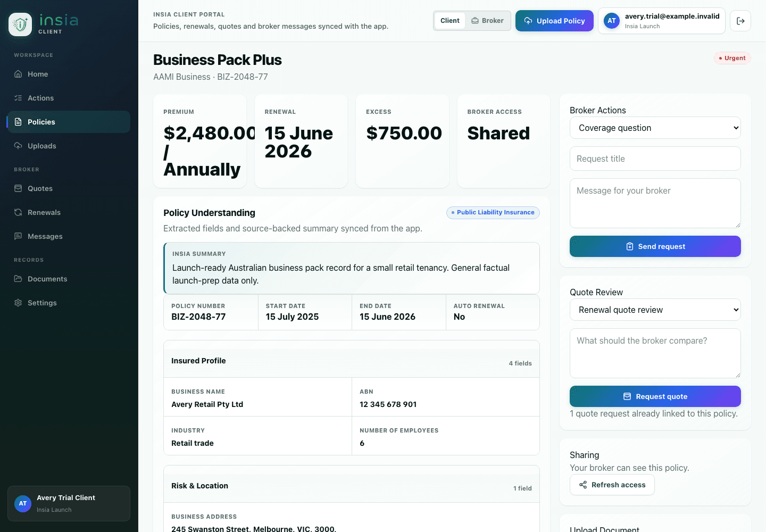Click the Uploads cloud icon in sidebar
Viewport: 766px width, 532px height.
(18, 146)
